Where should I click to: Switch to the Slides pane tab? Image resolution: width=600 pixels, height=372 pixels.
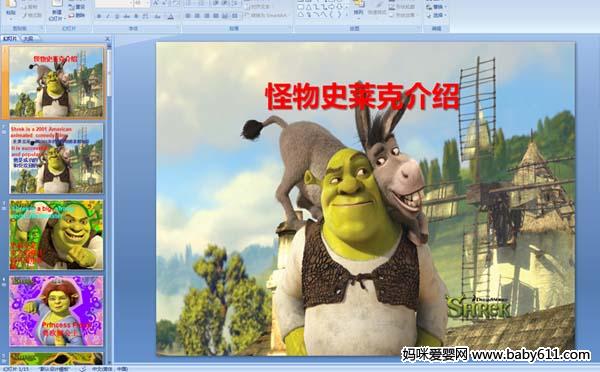click(10, 38)
